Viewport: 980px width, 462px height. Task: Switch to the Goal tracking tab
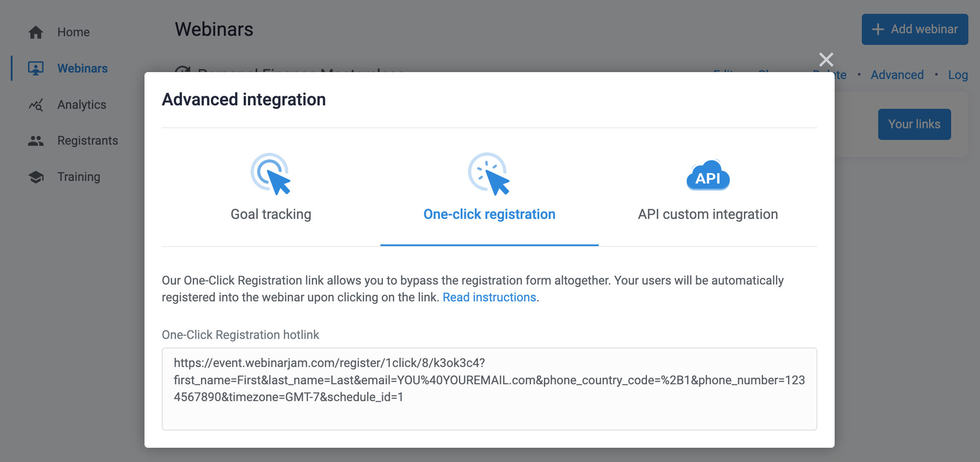point(271,214)
